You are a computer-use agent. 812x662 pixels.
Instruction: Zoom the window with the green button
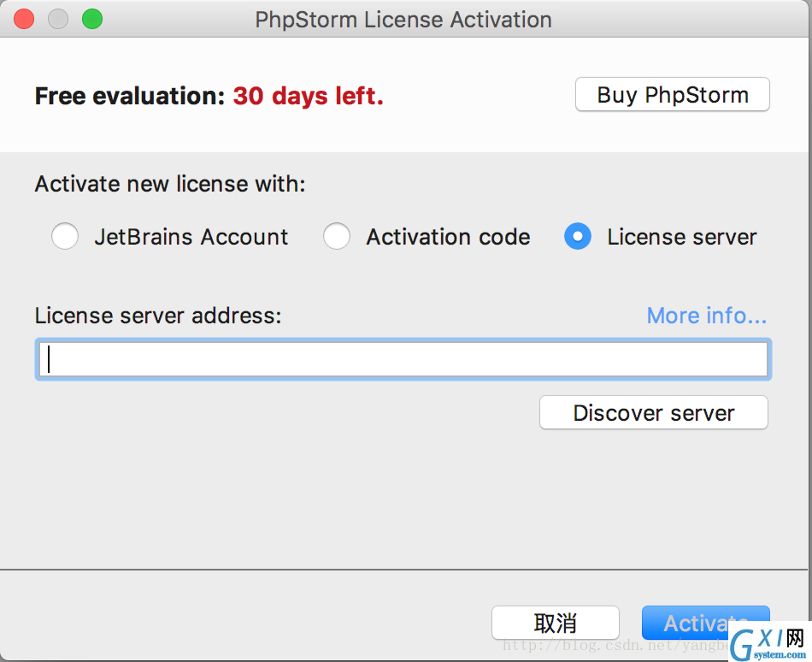tap(92, 19)
